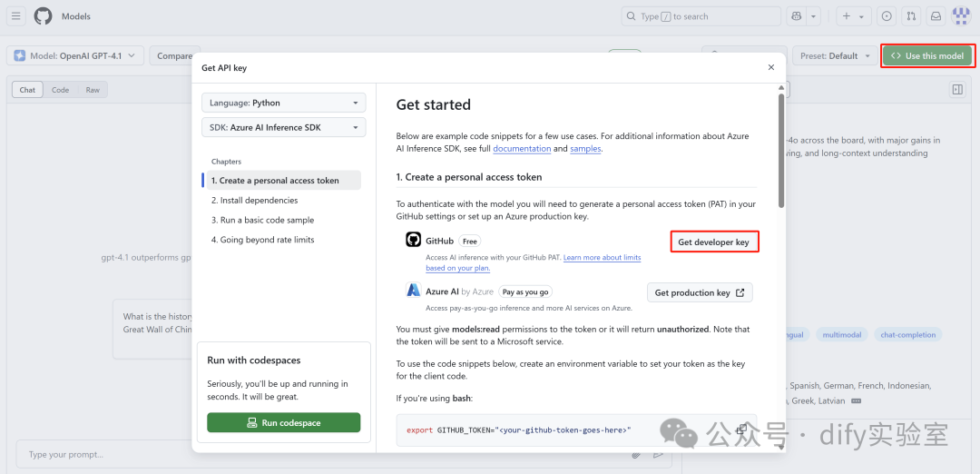Open the notifications inbox icon
Screen dimensions: 980x474
(936, 16)
